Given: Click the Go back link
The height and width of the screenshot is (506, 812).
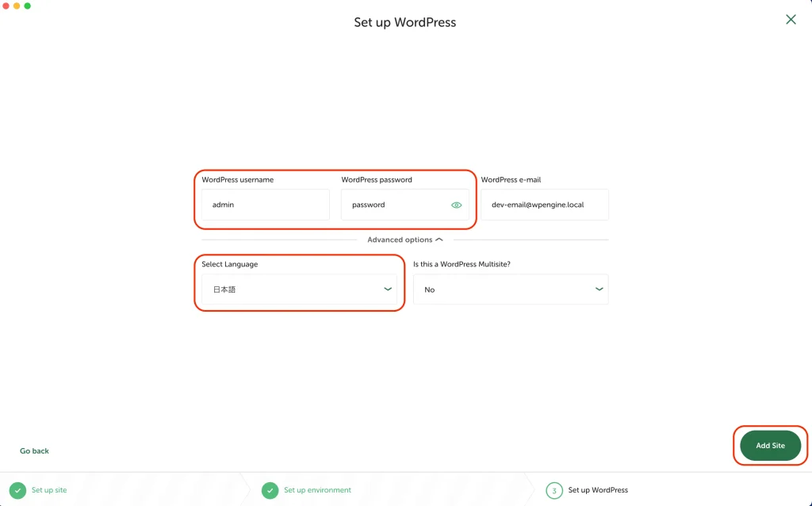Looking at the screenshot, I should 35,451.
